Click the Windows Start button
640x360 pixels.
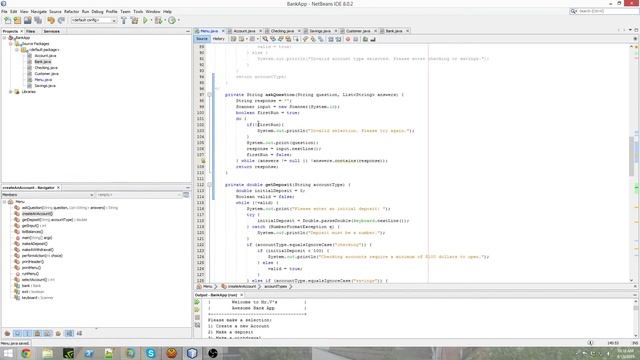tap(8, 353)
